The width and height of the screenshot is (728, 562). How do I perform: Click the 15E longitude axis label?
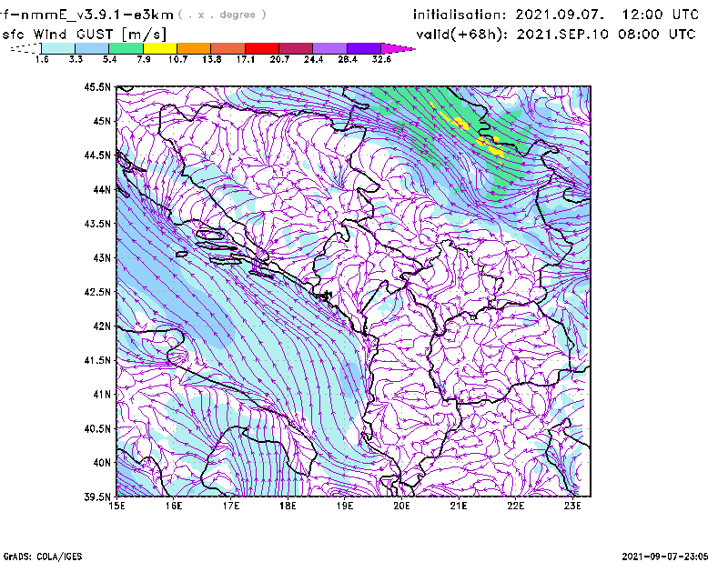point(116,507)
